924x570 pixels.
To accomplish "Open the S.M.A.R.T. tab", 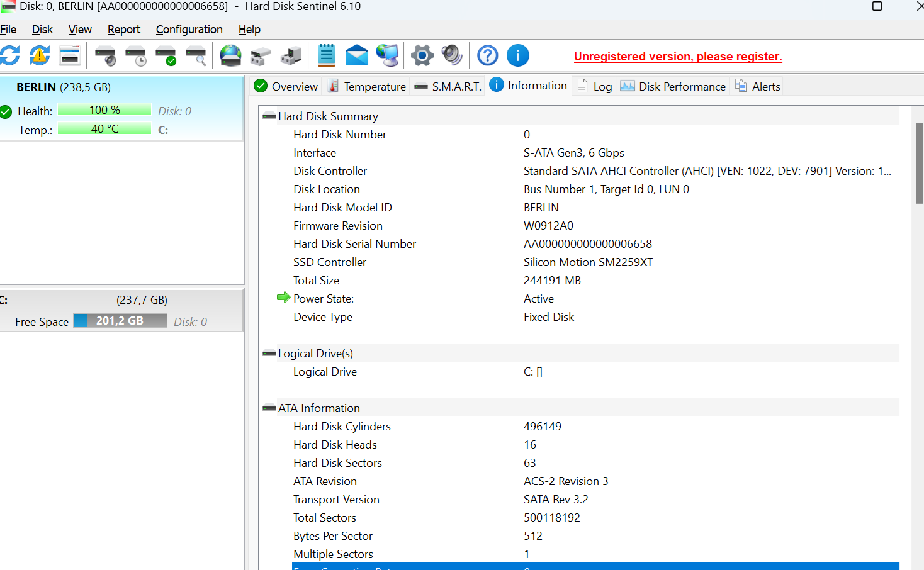I will 455,86.
